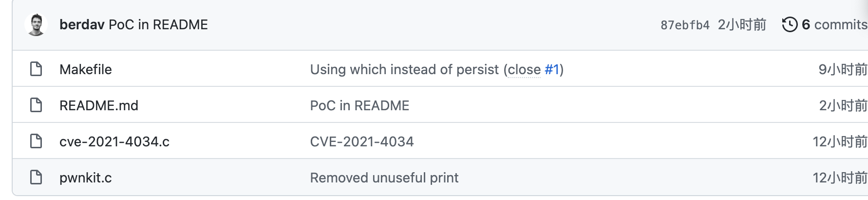This screenshot has height=200, width=868.
Task: Open commit hash 87ebfb4
Action: coord(685,25)
